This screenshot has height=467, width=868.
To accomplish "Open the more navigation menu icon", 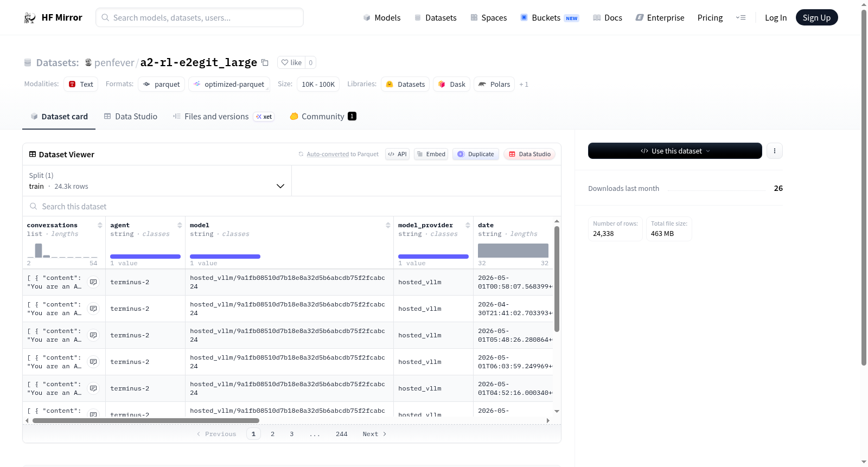I will tap(741, 17).
